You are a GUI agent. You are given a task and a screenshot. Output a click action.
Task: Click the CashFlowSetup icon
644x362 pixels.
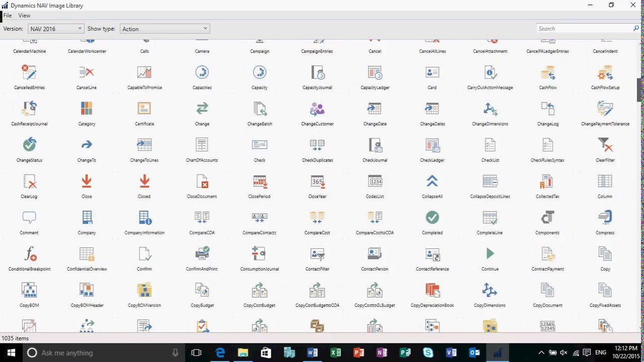pyautogui.click(x=605, y=72)
